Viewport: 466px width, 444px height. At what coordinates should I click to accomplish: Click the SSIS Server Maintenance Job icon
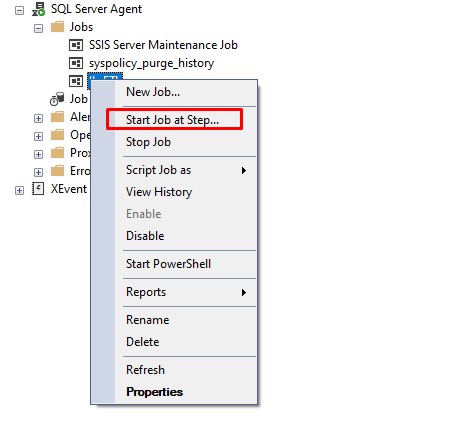76,45
